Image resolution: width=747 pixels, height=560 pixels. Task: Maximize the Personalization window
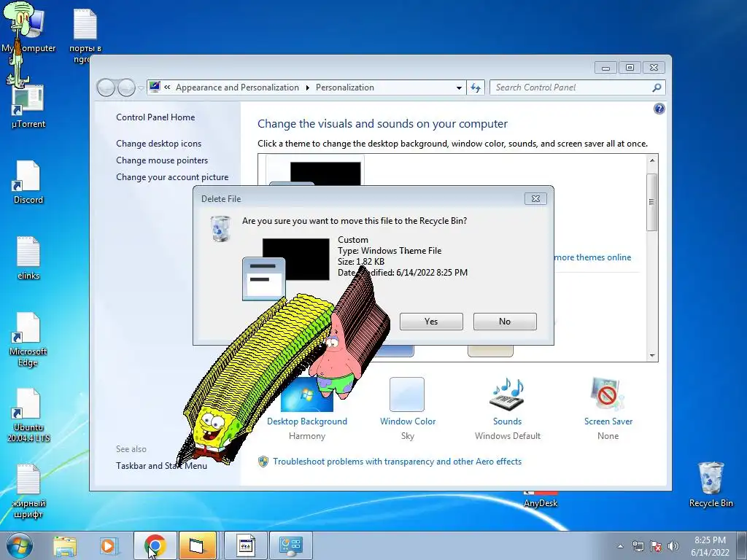(x=630, y=68)
